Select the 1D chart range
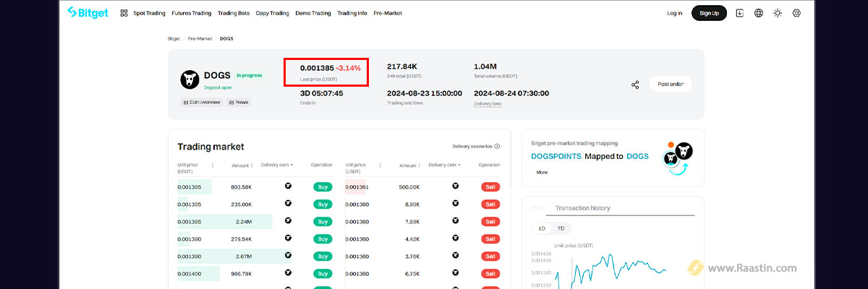This screenshot has height=289, width=868. tap(541, 228)
